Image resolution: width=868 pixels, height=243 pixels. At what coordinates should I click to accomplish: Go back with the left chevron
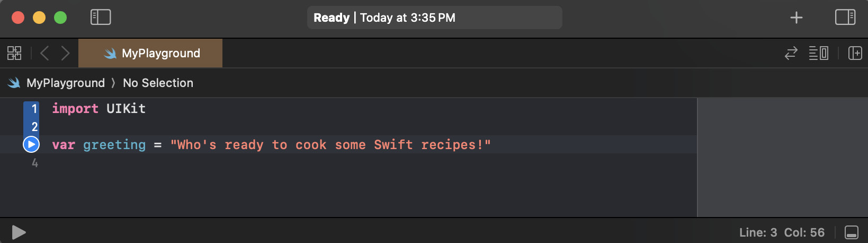tap(45, 53)
